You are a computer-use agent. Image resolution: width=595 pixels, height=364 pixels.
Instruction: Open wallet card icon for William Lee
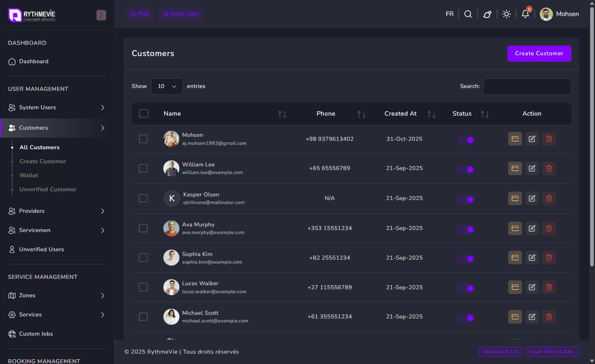(515, 168)
